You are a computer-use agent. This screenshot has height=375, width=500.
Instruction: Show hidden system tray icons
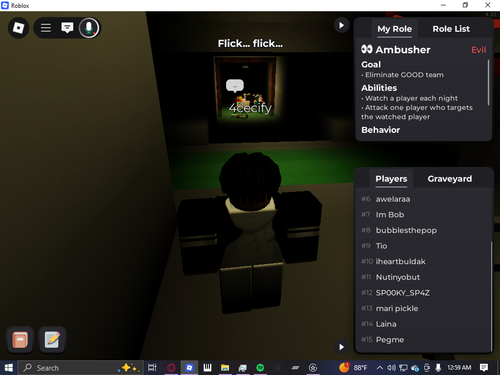pyautogui.click(x=379, y=368)
